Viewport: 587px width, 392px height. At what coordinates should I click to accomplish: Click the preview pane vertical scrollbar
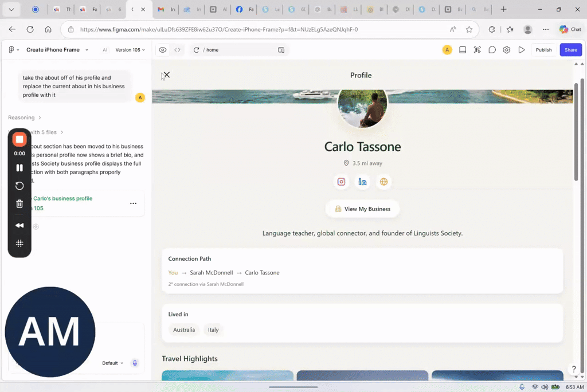point(577,129)
